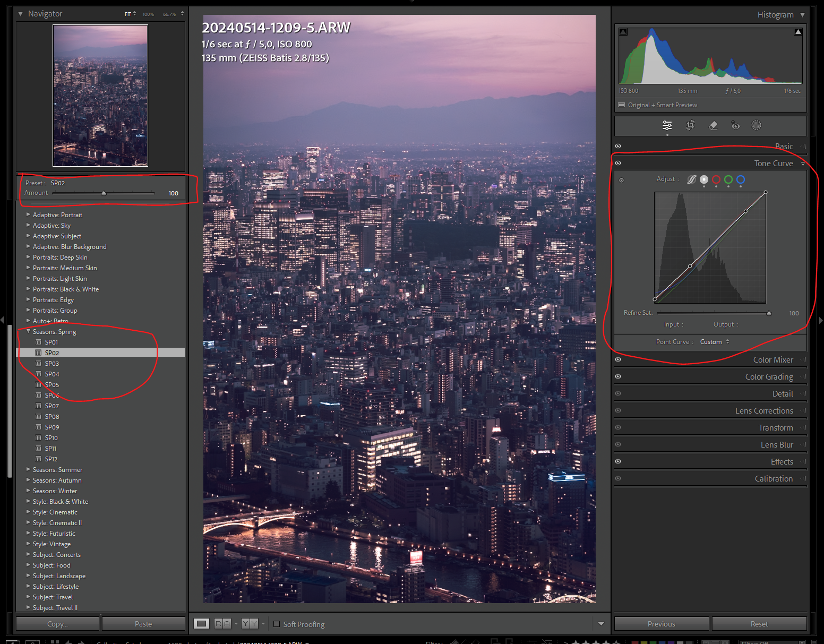Switch to the parametric curve mode
This screenshot has height=644, width=824.
click(691, 180)
